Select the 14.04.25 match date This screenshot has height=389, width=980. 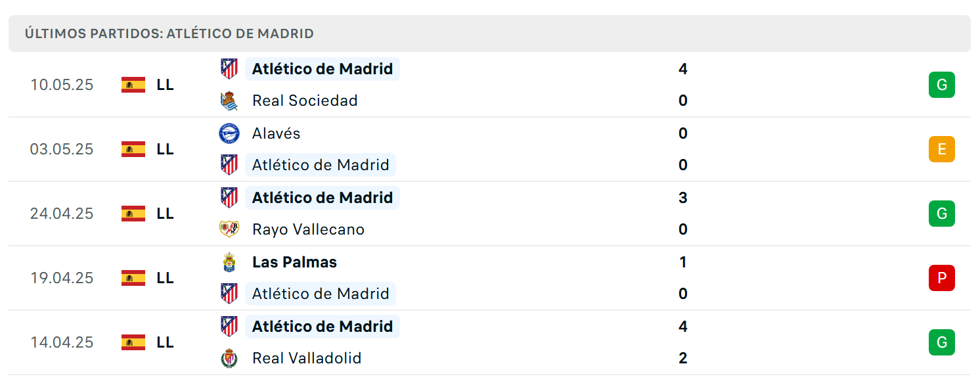click(62, 342)
